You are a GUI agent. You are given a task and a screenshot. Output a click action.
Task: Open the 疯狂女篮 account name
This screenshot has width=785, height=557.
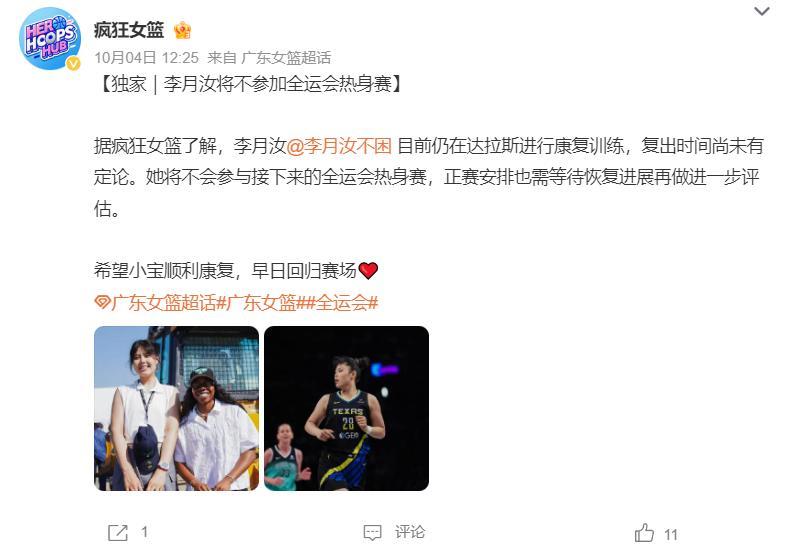(x=129, y=31)
